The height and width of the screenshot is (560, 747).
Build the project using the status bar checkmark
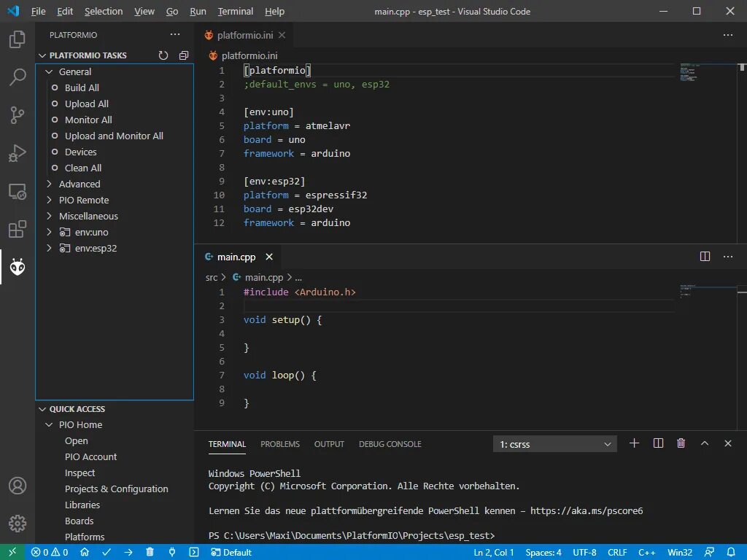[x=107, y=552]
